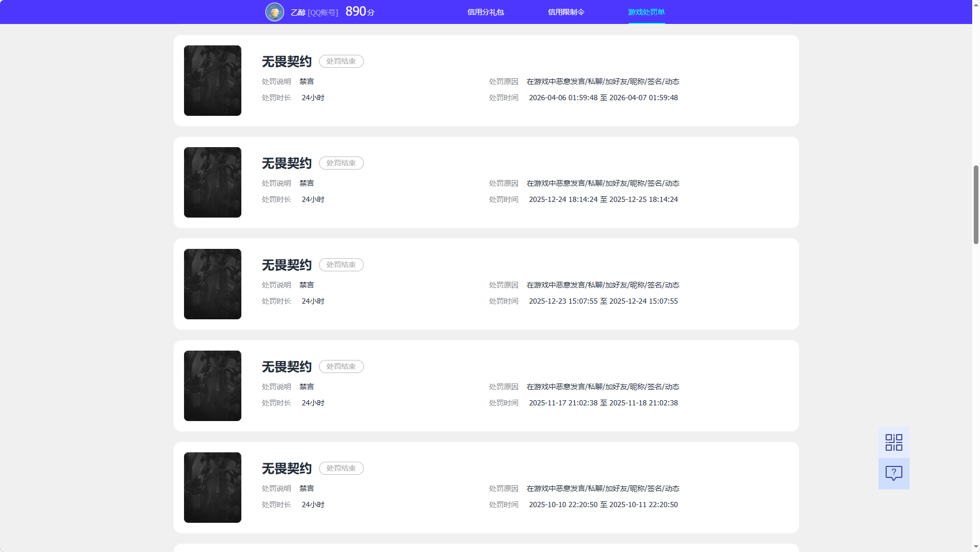Image resolution: width=980 pixels, height=552 pixels.
Task: Select the 游戏处罚单 tab
Action: (646, 12)
